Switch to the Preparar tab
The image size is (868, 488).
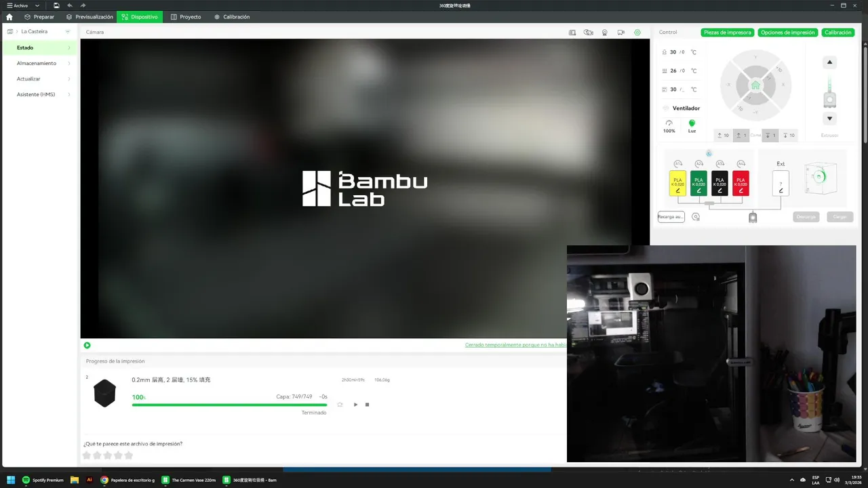(x=39, y=17)
